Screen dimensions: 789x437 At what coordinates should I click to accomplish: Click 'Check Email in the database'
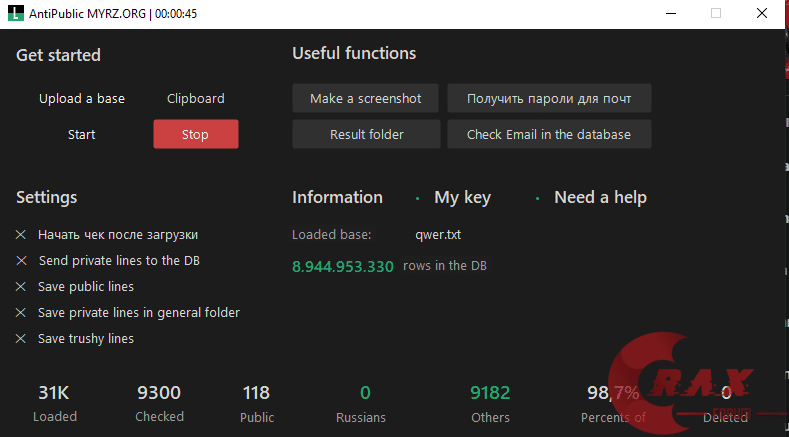coord(549,134)
